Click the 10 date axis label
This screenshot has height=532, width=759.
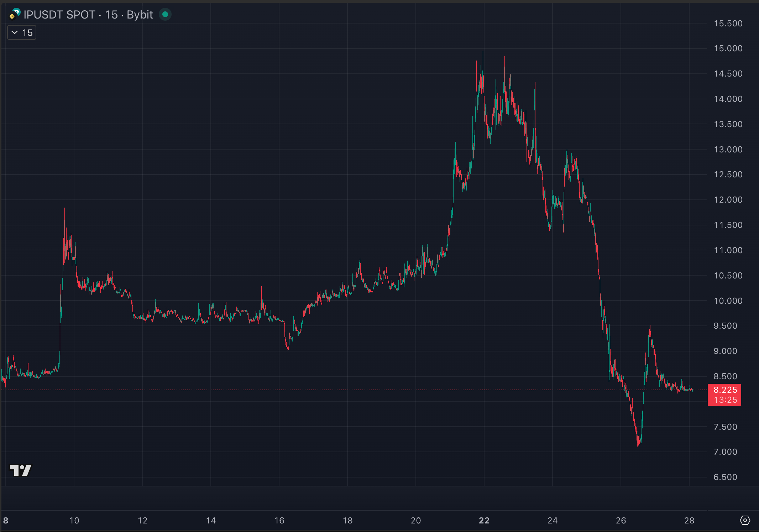74,521
